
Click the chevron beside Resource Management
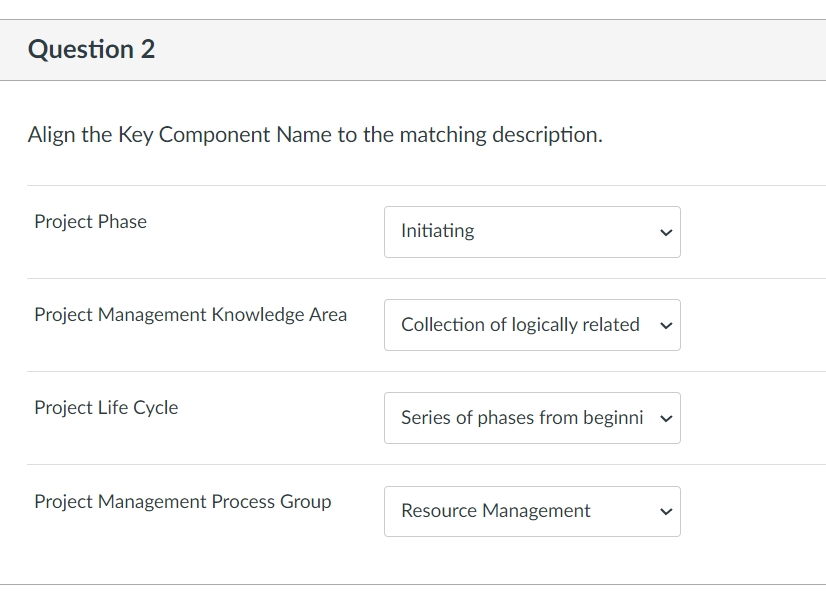point(665,511)
